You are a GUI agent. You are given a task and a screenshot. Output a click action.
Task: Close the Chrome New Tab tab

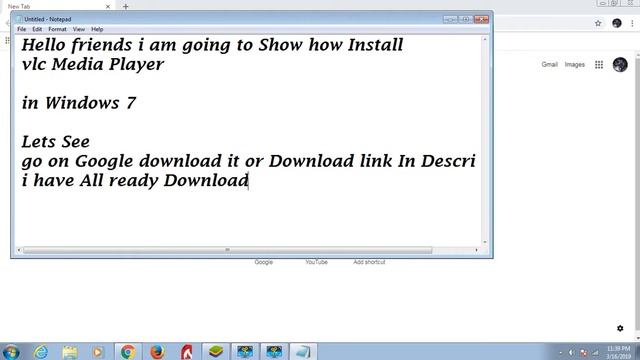[x=108, y=7]
